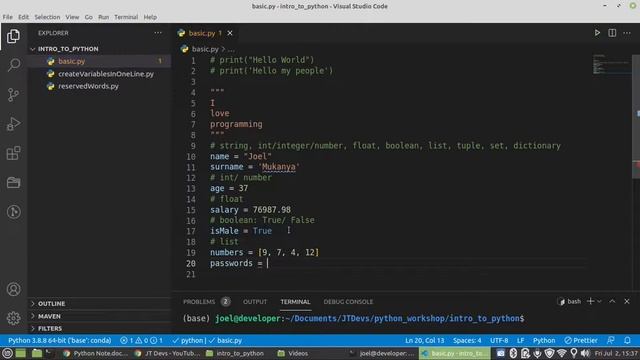Close the basic.py editor tab
Screen dimensions: 640x360
pyautogui.click(x=230, y=33)
